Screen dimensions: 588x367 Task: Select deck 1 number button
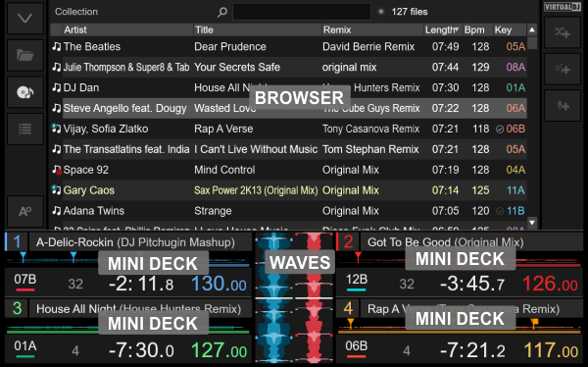[16, 242]
